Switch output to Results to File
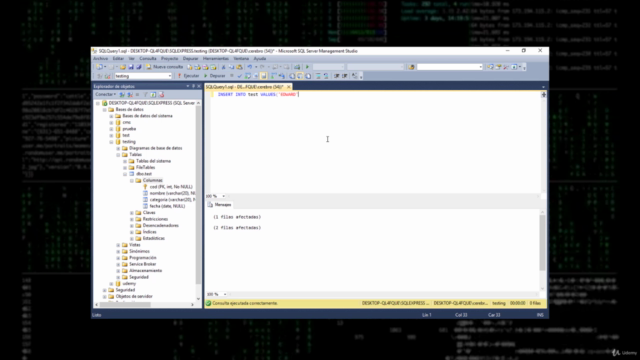The width and height of the screenshot is (640, 360). pos(307,76)
